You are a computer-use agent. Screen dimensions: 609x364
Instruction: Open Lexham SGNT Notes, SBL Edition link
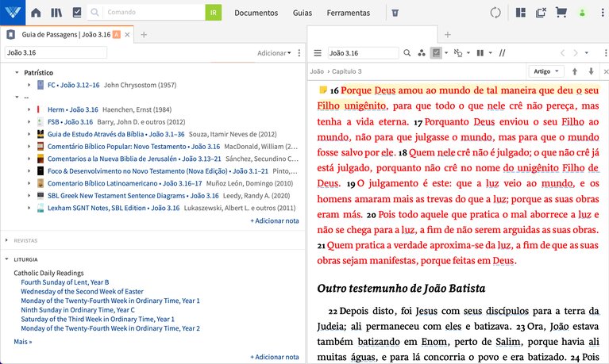pos(114,208)
